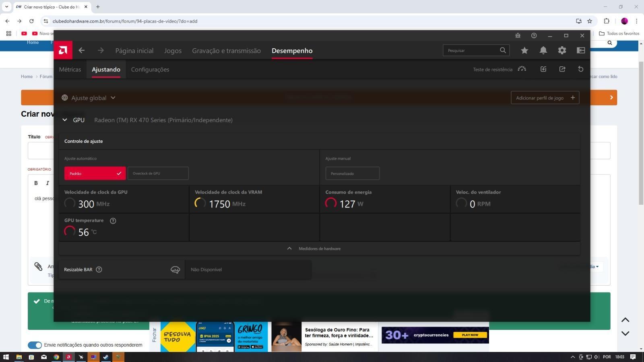
Task: Reload the Chrome page
Action: 31,21
